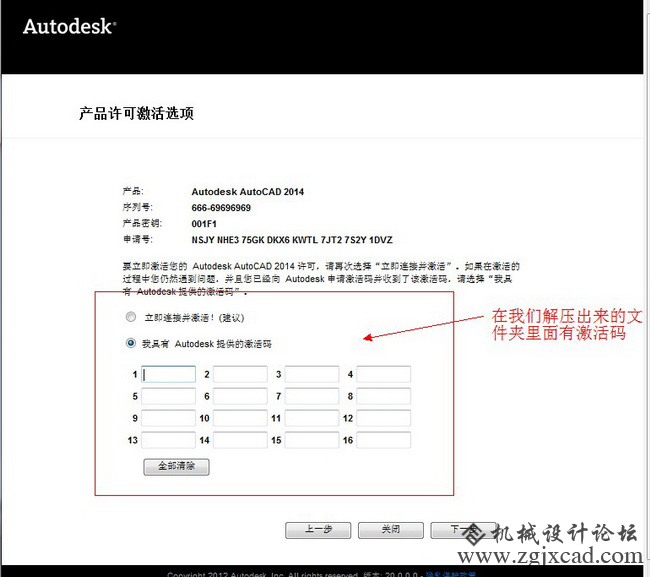Click activation code field 5
Image resolution: width=650 pixels, height=577 pixels.
click(x=168, y=396)
